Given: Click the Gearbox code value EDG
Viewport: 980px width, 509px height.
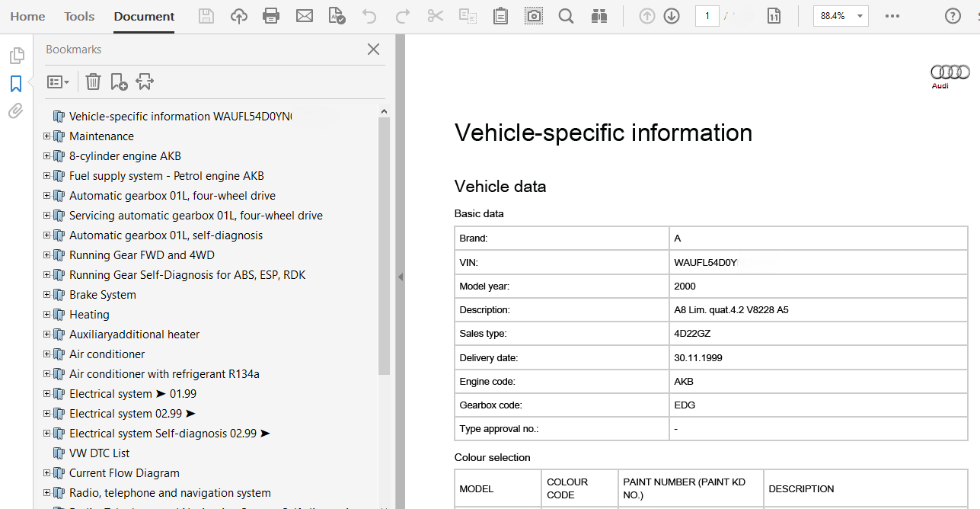Looking at the screenshot, I should [685, 405].
